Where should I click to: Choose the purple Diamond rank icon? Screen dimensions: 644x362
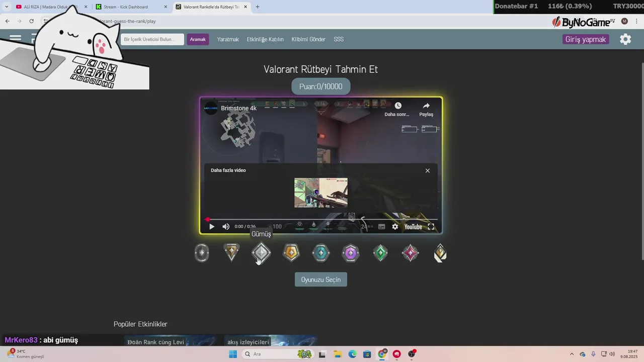(x=351, y=253)
